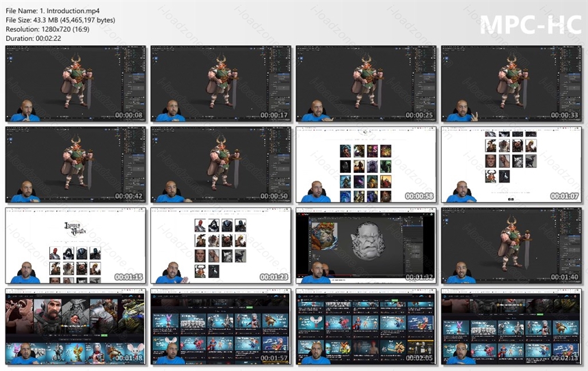Screen dimensions: 588x371
Task: Select the character banner frame at 00:01:48
Action: tap(76, 327)
